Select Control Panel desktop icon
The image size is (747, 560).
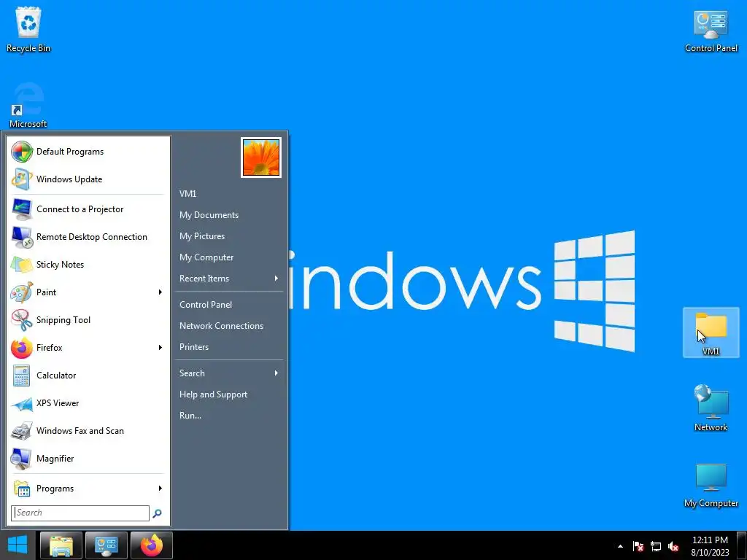pyautogui.click(x=711, y=31)
